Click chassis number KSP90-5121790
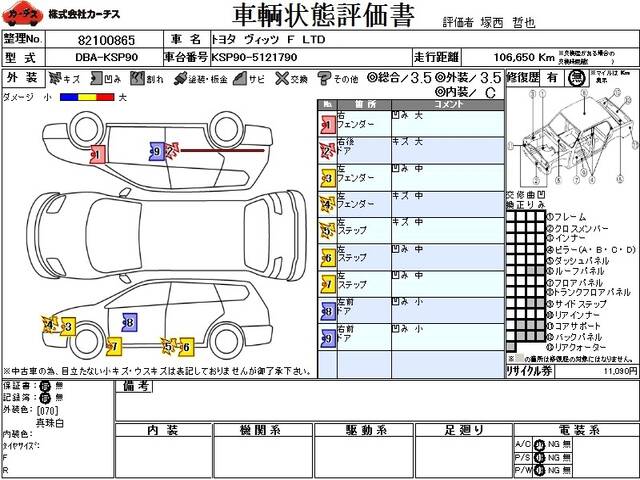The height and width of the screenshot is (480, 640). click(254, 57)
